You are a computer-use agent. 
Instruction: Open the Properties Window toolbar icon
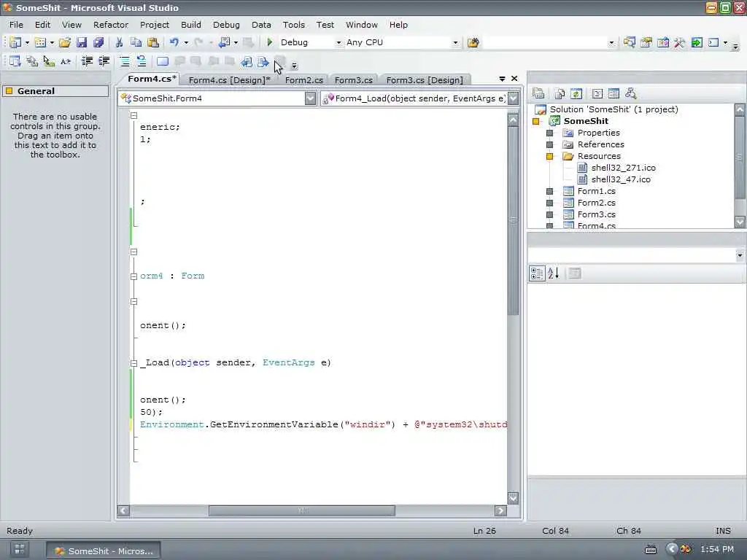coord(646,42)
